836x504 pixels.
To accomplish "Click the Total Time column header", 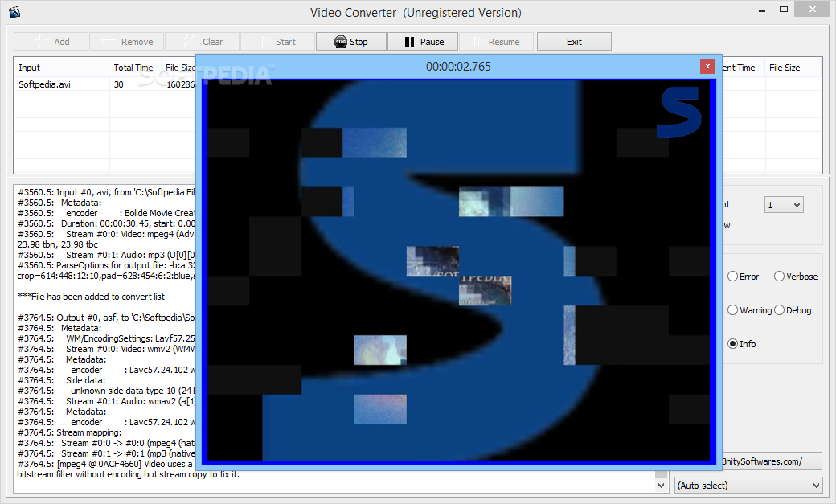I will point(135,68).
